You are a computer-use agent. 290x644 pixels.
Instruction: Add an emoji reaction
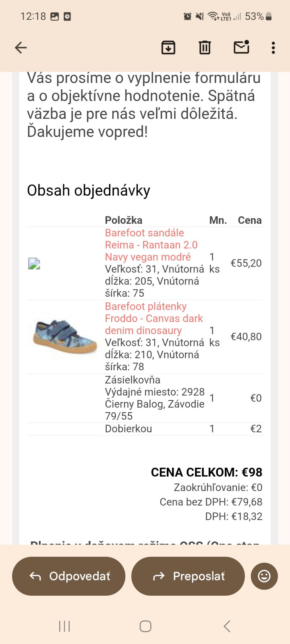[264, 576]
